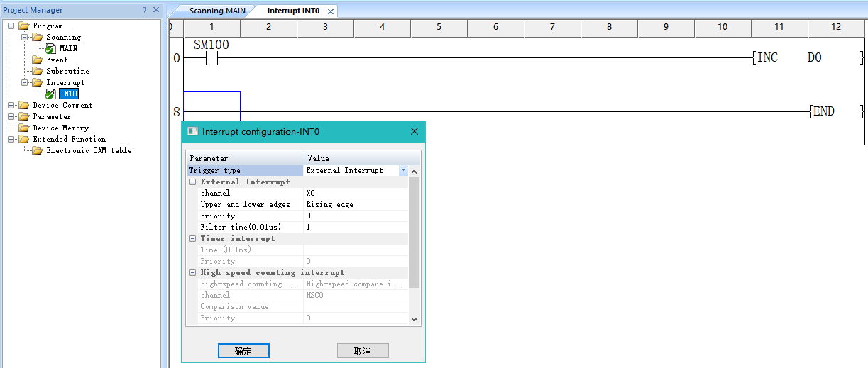The image size is (868, 368).
Task: Click the Device Memory folder icon
Action: click(23, 128)
